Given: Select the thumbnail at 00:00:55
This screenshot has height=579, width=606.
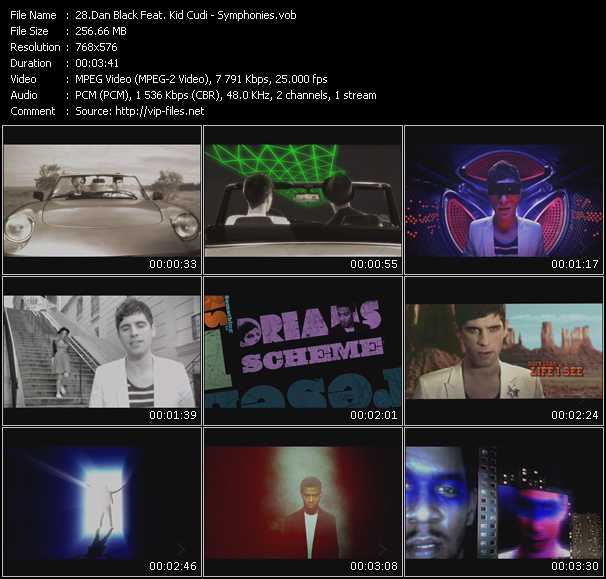Looking at the screenshot, I should (303, 200).
